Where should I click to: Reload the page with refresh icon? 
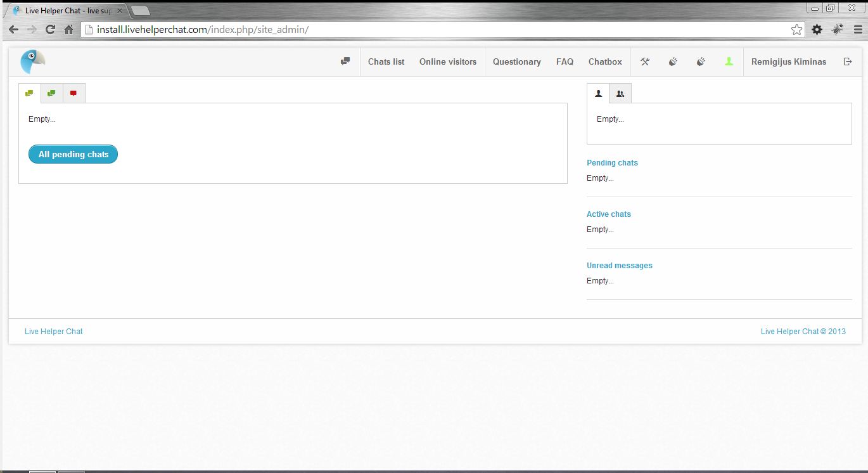click(51, 30)
